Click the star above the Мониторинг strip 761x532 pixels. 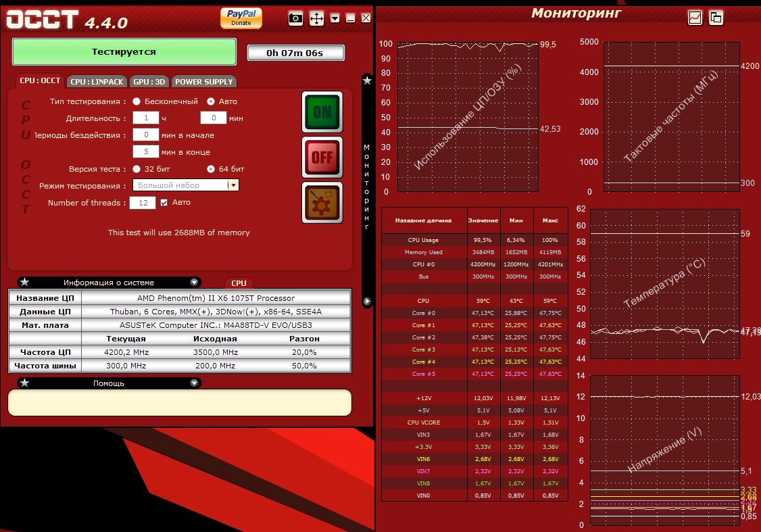(x=368, y=80)
